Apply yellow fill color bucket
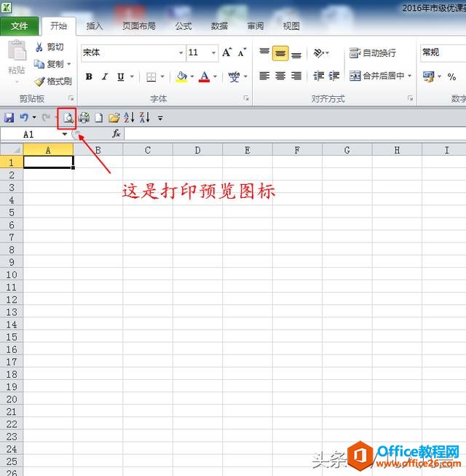This screenshot has height=476, width=466. [x=181, y=77]
